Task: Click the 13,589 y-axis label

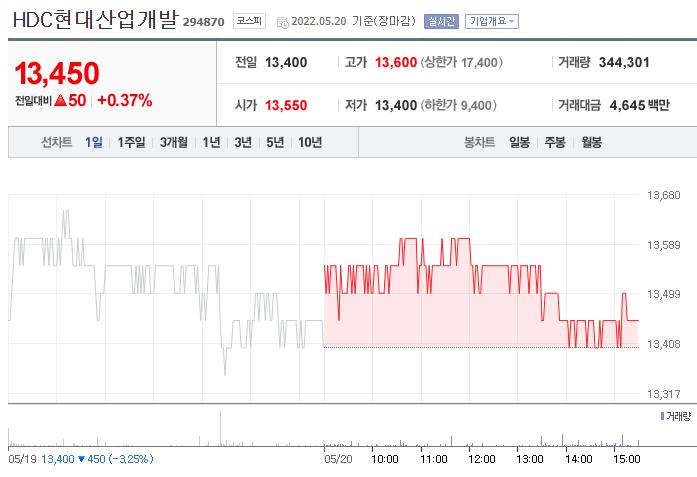Action: (x=663, y=245)
